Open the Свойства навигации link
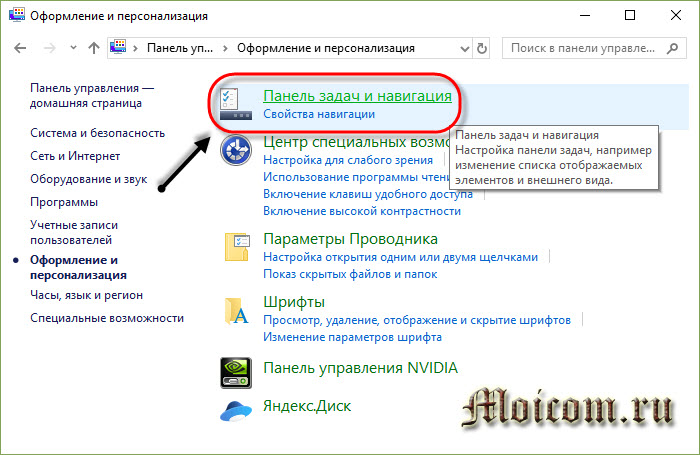The image size is (700, 455). click(319, 115)
